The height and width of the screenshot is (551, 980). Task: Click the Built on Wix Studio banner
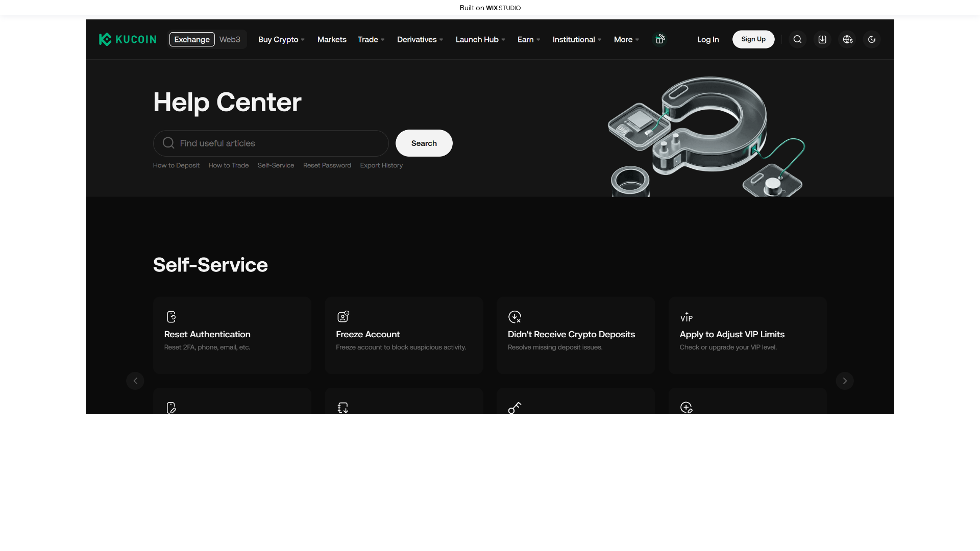[490, 8]
